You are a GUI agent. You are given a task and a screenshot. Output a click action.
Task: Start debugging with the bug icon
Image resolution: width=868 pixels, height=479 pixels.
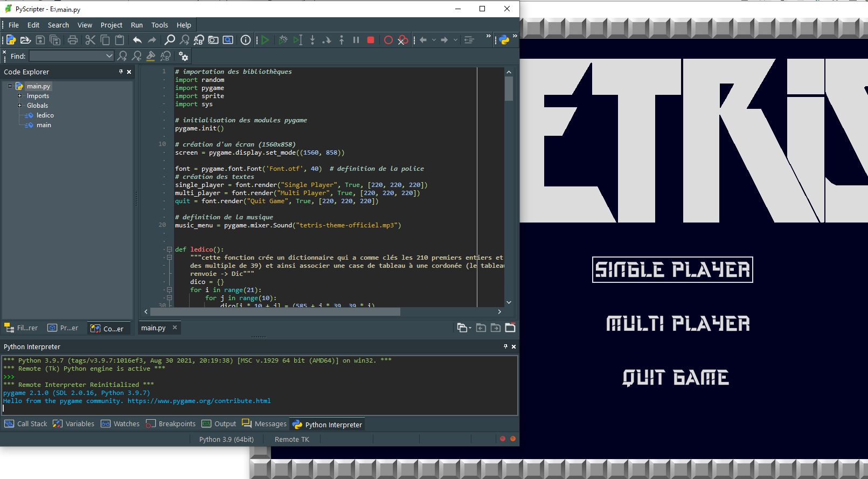coord(283,40)
